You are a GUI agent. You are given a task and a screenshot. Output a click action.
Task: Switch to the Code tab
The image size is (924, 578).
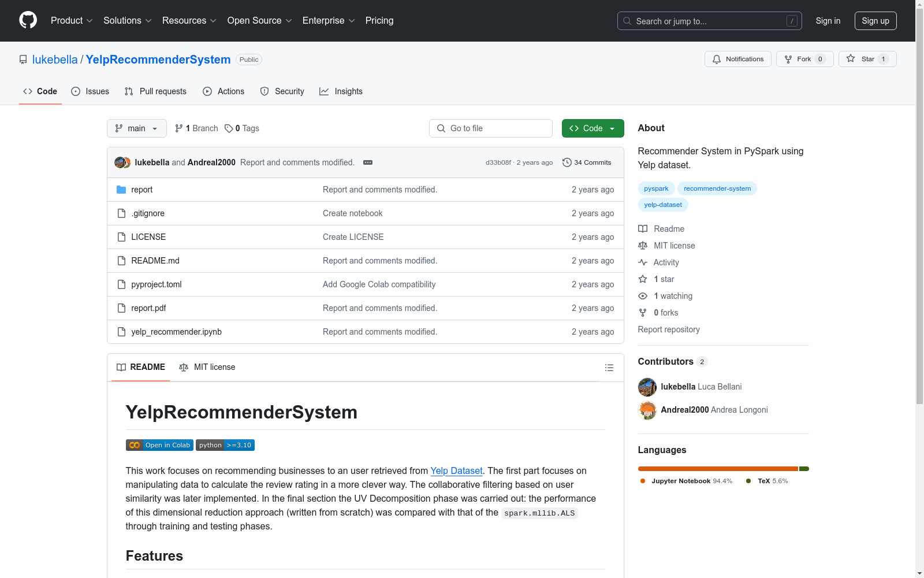tap(40, 91)
